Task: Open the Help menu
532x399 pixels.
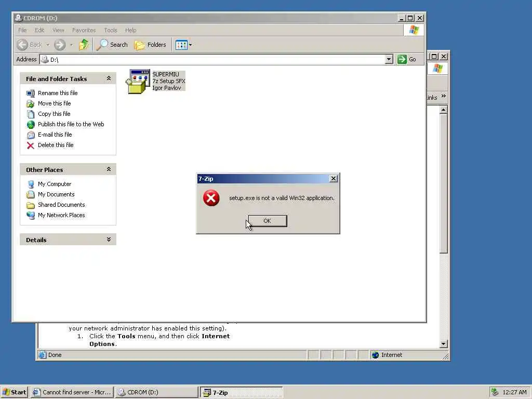Action: 130,30
